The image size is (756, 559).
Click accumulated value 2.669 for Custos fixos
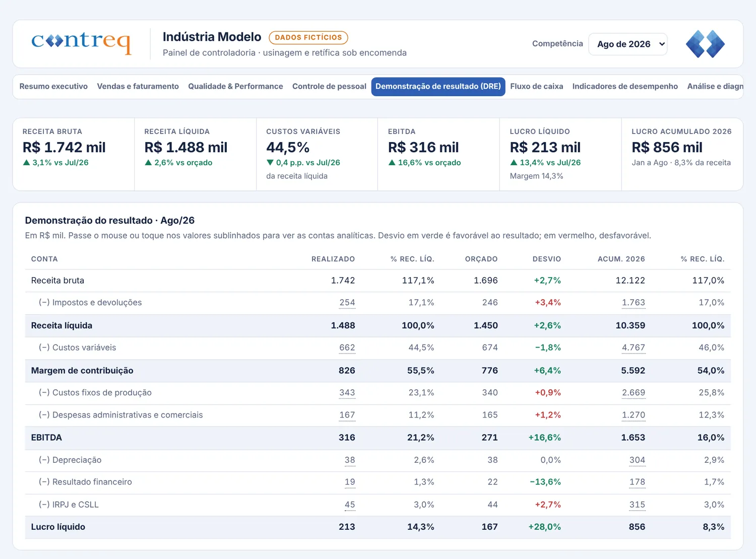[634, 393]
